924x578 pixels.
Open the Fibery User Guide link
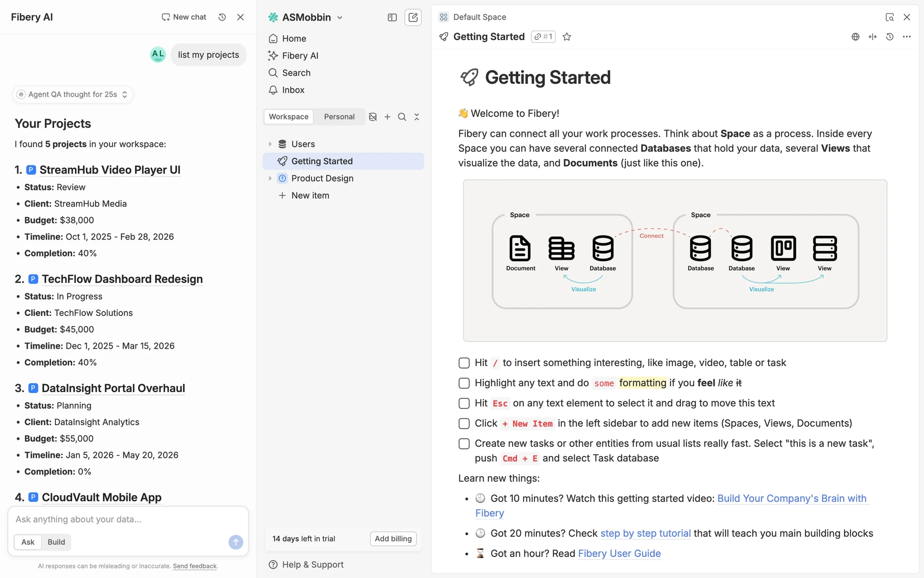click(619, 554)
